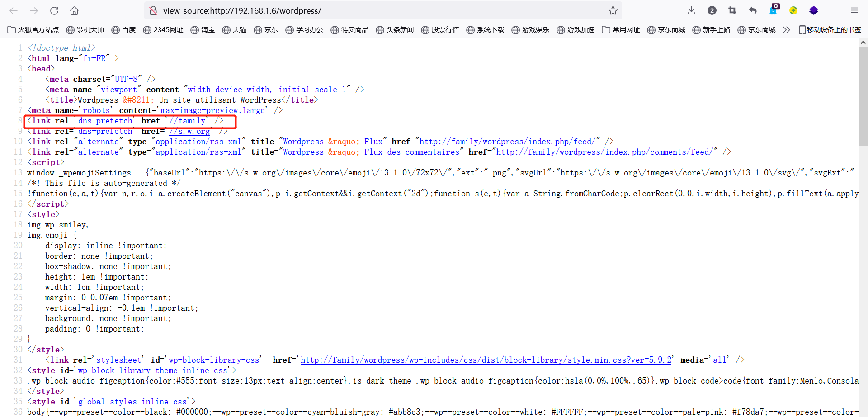Click the purple diamond extension icon
This screenshot has width=868, height=417.
coord(814,10)
